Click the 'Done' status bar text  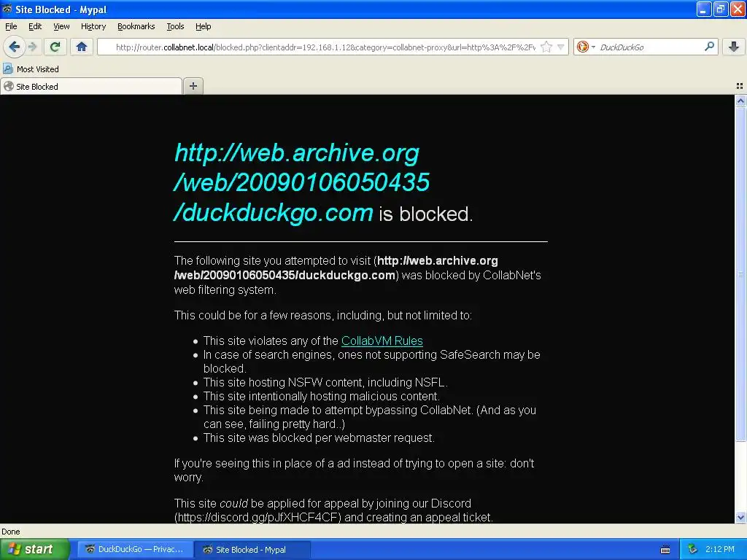(11, 532)
